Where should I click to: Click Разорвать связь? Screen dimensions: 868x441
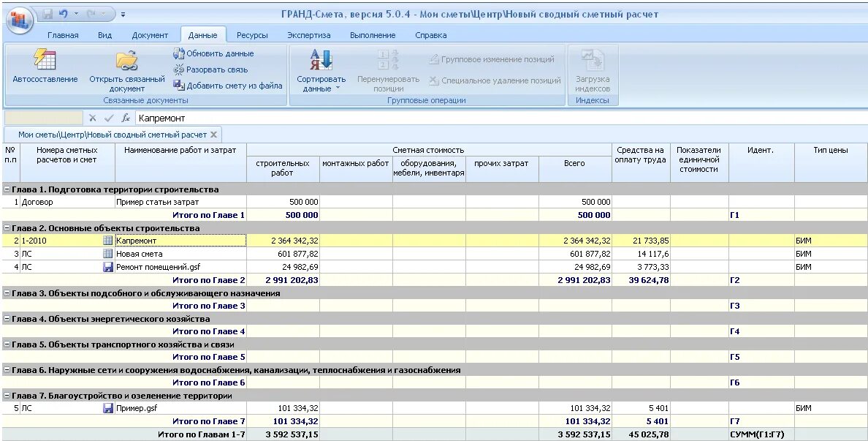(210, 69)
